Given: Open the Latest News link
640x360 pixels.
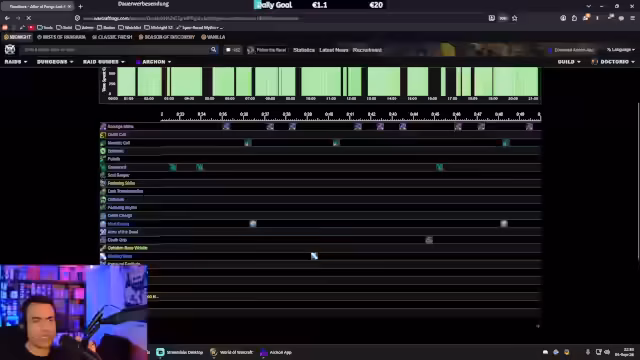Looking at the screenshot, I should click(x=333, y=50).
